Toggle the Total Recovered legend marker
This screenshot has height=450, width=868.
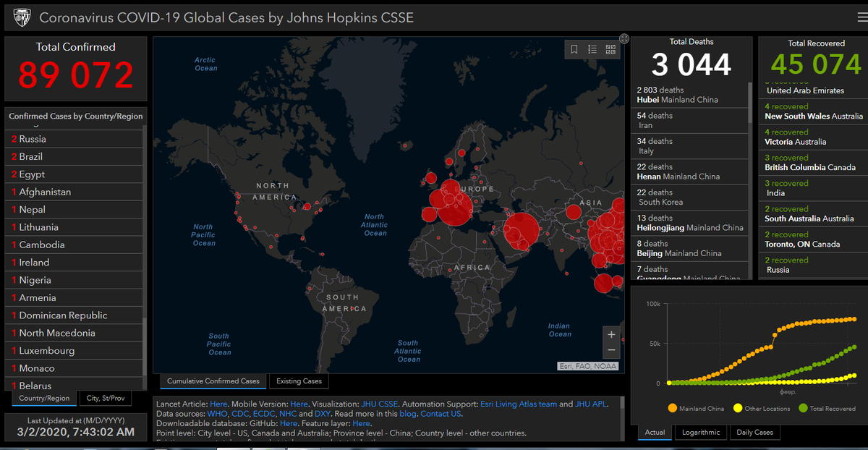click(803, 408)
